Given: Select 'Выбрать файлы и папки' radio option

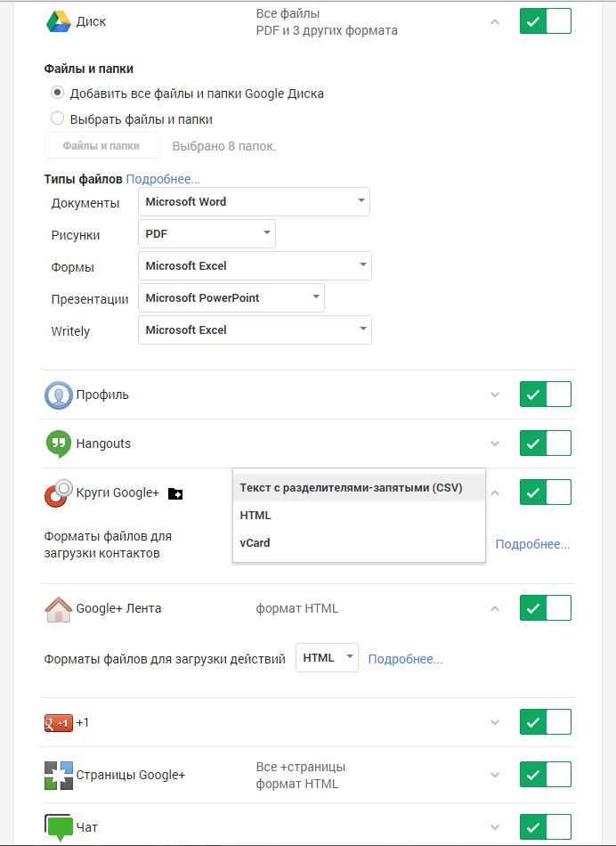Looking at the screenshot, I should (57, 118).
